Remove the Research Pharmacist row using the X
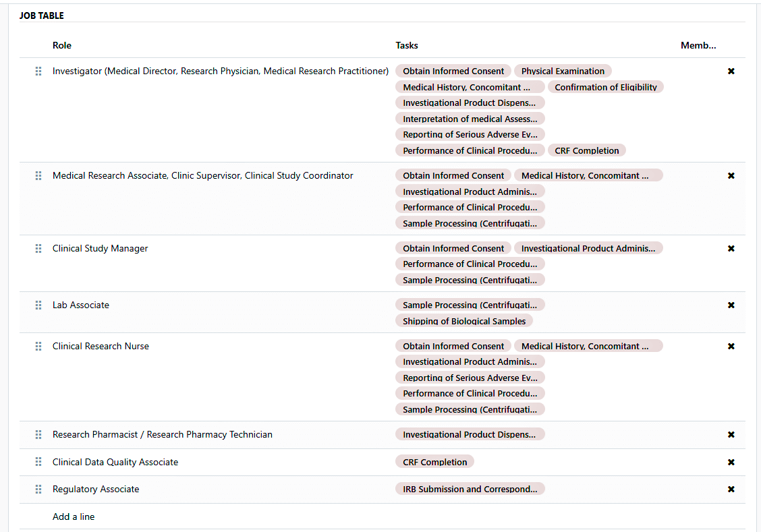This screenshot has height=532, width=761. 731,434
